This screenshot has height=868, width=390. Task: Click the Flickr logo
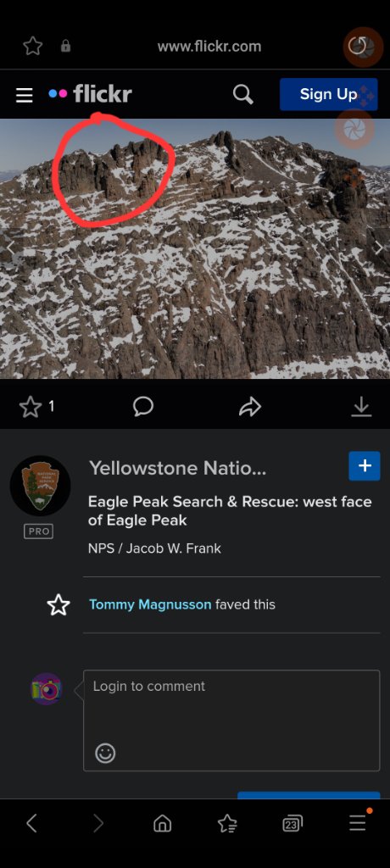click(91, 93)
